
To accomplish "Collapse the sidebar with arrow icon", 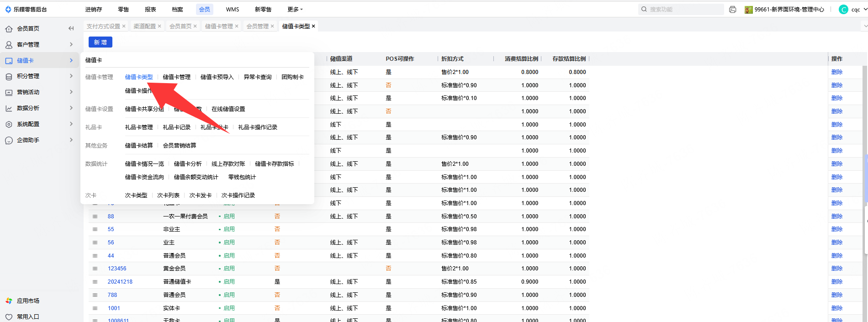I will click(71, 28).
